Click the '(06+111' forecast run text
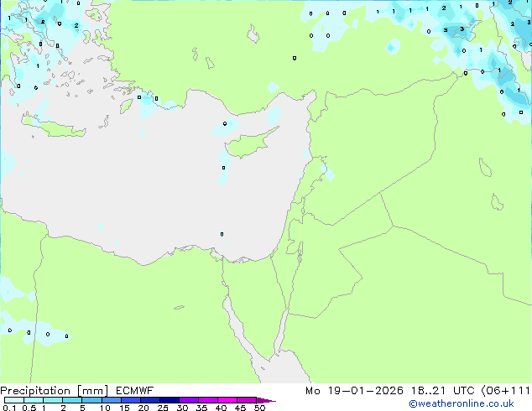The image size is (532, 411). point(506,391)
